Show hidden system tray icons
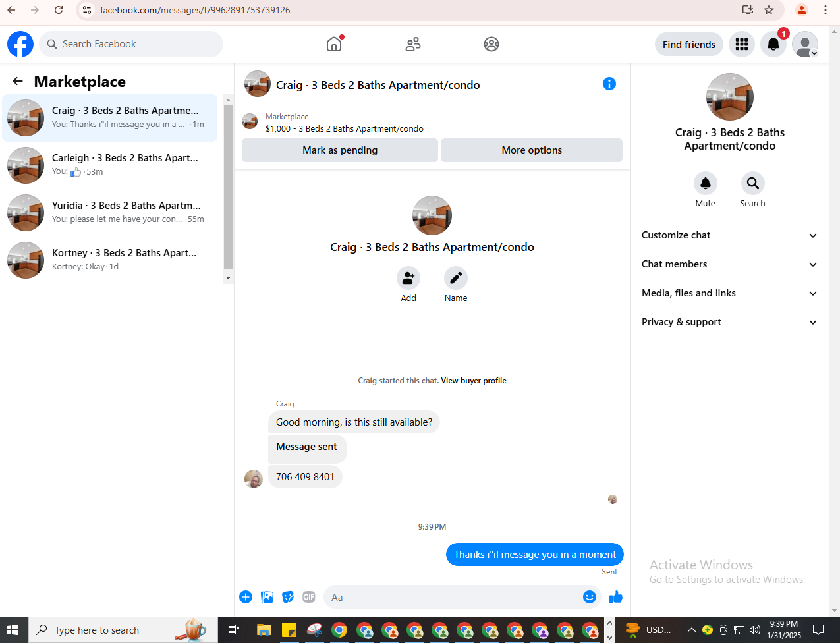Viewport: 840px width, 643px height. [691, 630]
